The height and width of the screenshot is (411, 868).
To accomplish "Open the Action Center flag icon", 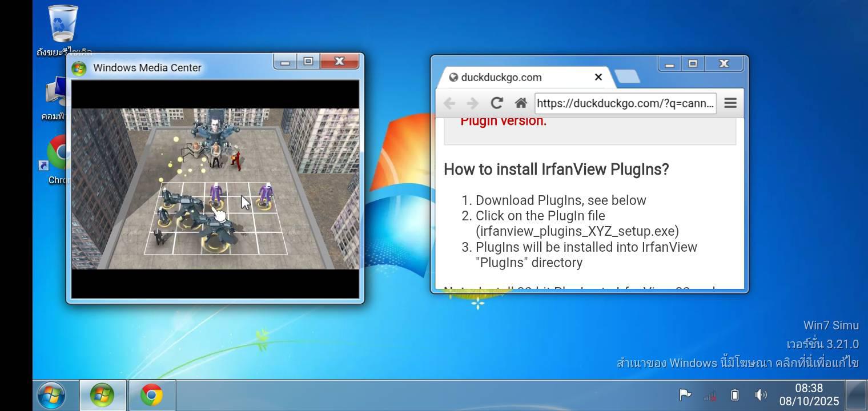I will 685,394.
